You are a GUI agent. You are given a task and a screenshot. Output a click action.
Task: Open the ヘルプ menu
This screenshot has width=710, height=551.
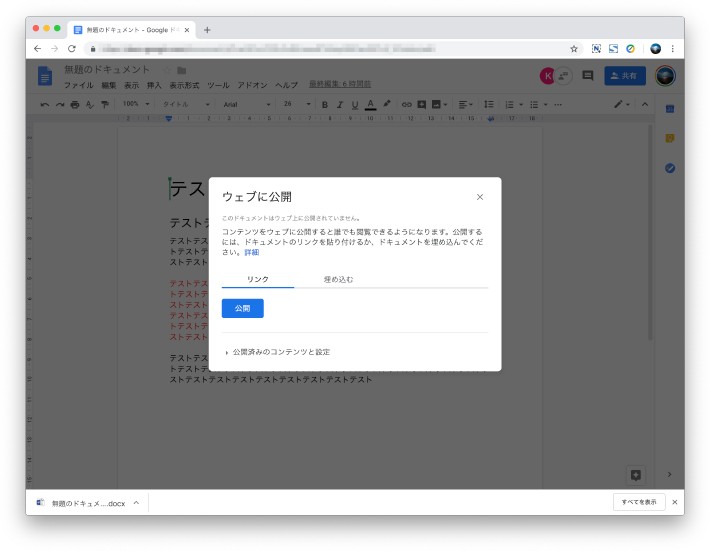(x=287, y=85)
